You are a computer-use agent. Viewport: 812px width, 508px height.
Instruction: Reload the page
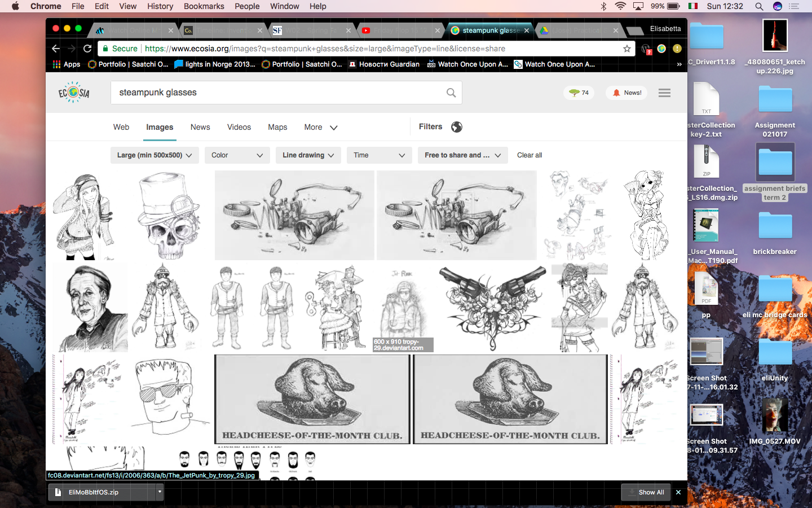(87, 49)
